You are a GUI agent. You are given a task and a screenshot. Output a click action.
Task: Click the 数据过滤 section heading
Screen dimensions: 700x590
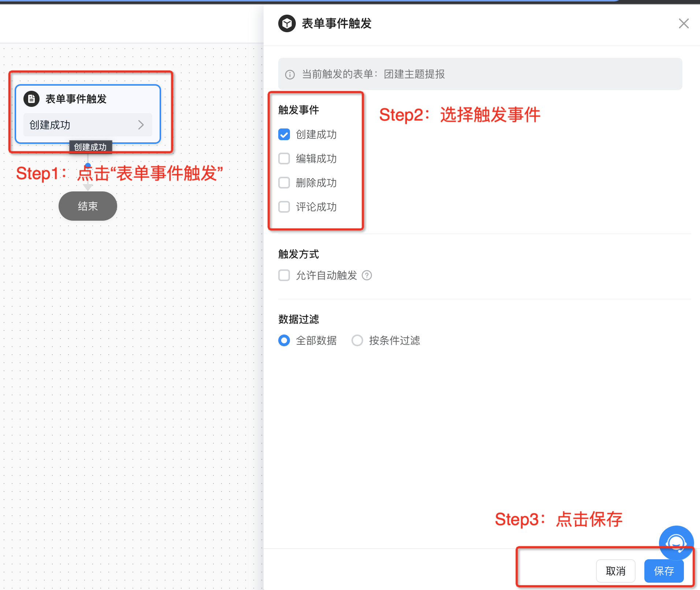click(298, 319)
